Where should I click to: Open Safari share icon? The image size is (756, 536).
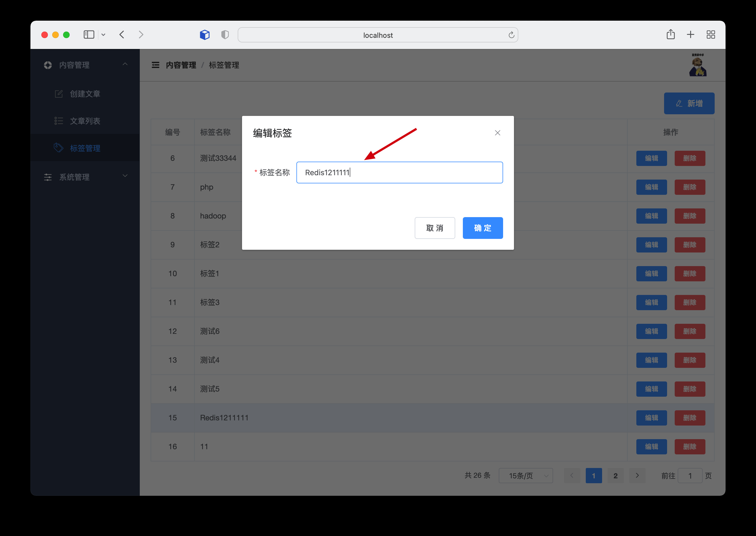670,35
